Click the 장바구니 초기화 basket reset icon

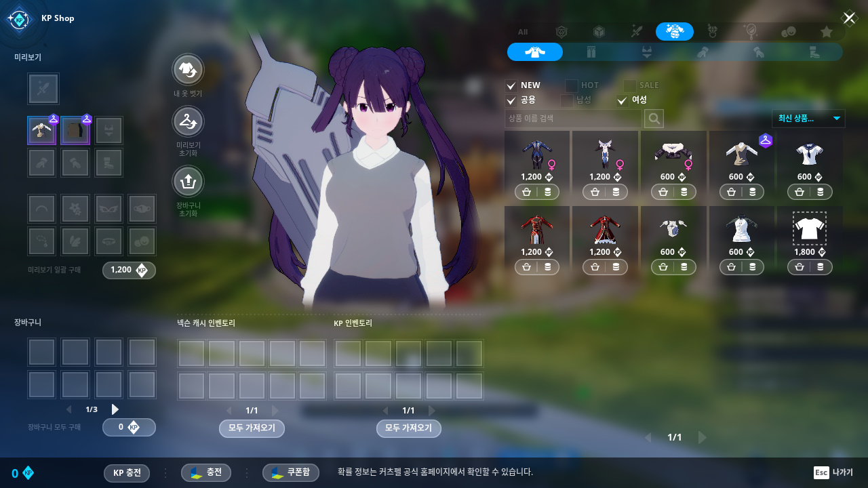click(188, 182)
